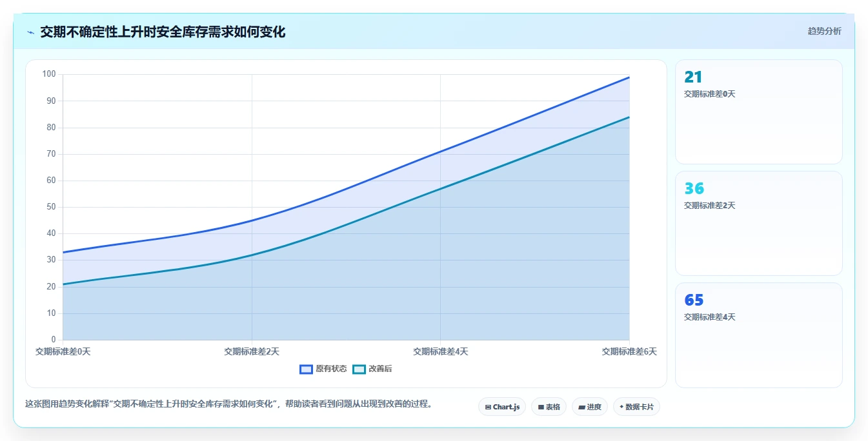868x441 pixels.
Task: Click the description text below the chart
Action: [x=228, y=404]
